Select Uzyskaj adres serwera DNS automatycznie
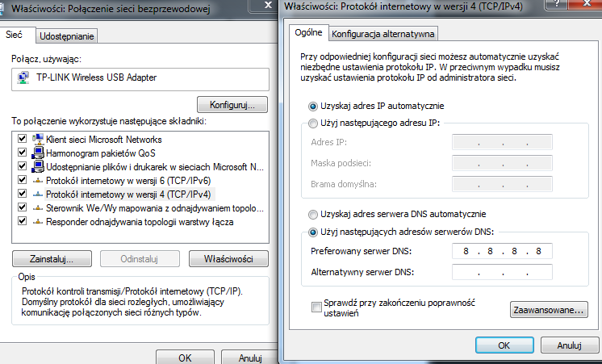Viewport: 602px width, 364px height. pos(313,214)
